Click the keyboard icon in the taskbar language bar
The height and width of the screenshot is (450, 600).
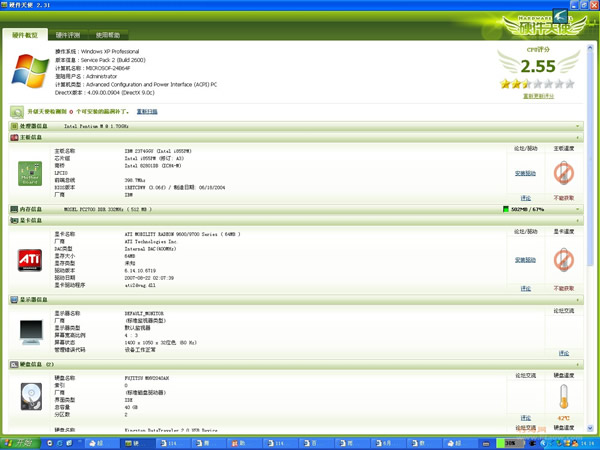point(486,443)
